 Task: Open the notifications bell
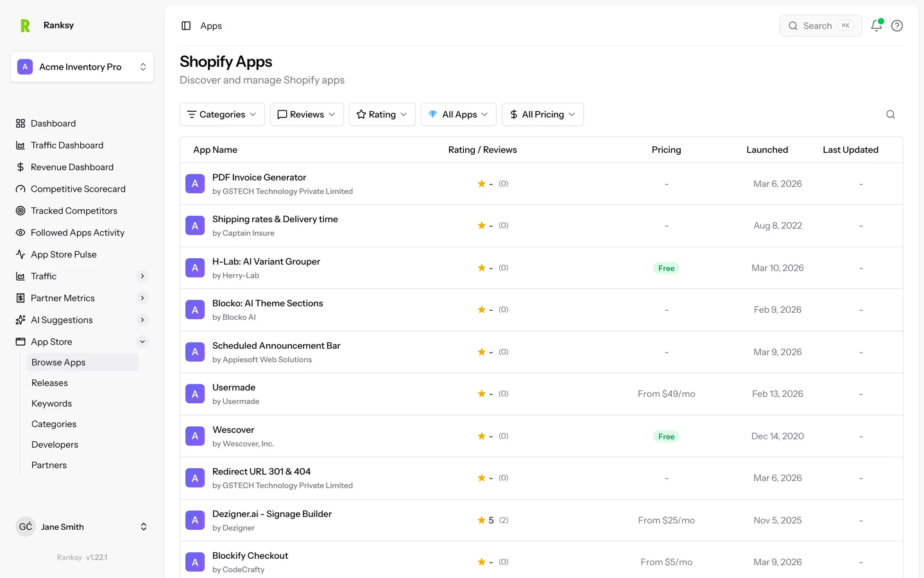(877, 26)
